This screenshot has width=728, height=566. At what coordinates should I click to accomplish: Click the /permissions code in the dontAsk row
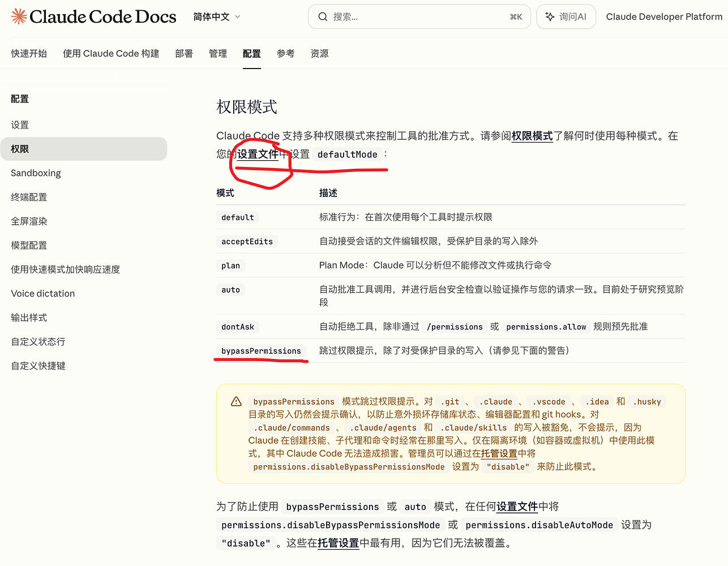pyautogui.click(x=455, y=327)
